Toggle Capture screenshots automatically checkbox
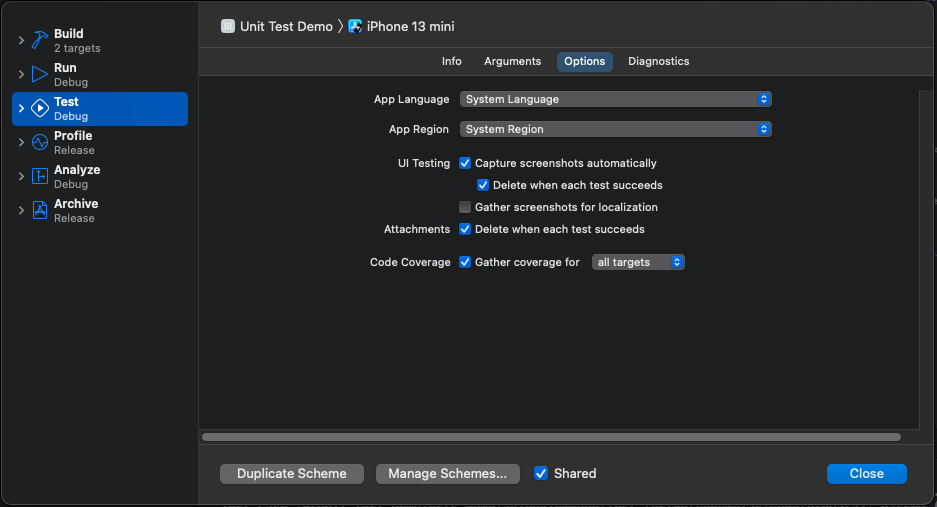This screenshot has height=507, width=937. 465,163
